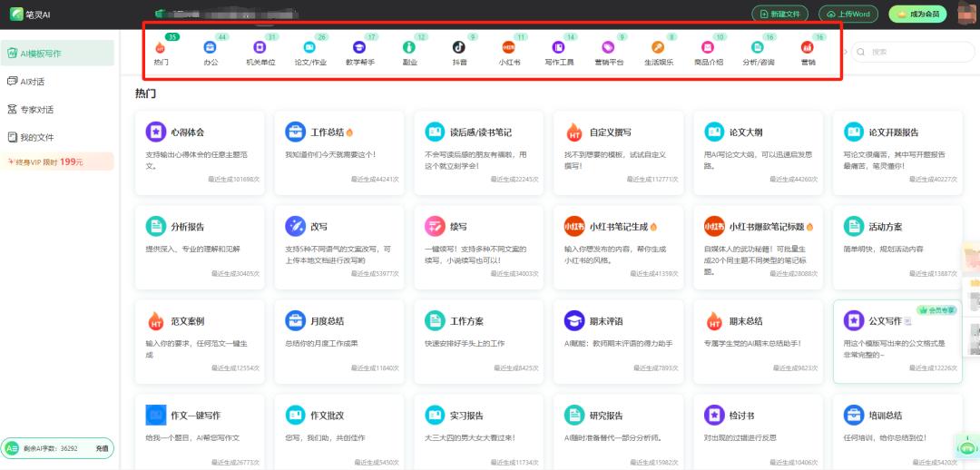
Task: Open the 机关单位 category tab
Action: [x=260, y=53]
